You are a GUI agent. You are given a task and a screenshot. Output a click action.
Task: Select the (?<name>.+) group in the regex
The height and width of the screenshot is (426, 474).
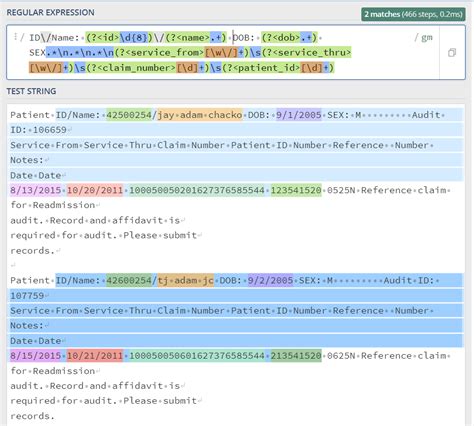pos(196,37)
